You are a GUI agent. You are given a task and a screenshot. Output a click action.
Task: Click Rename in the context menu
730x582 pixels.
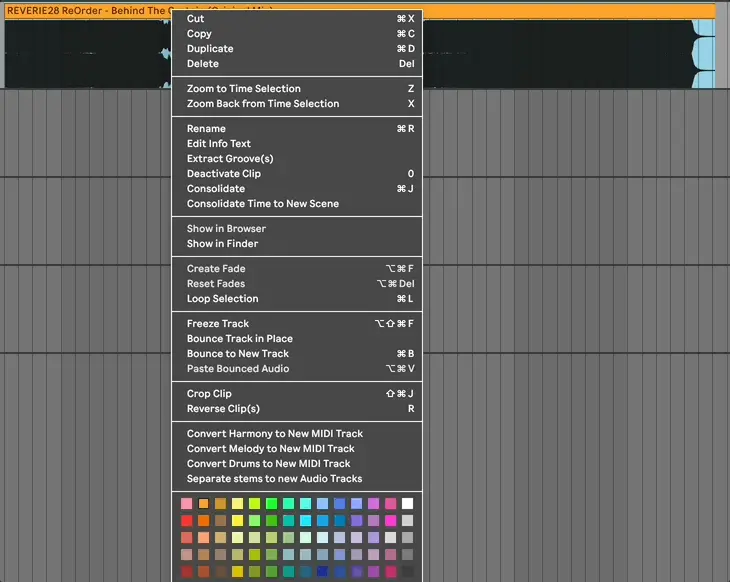(297, 129)
